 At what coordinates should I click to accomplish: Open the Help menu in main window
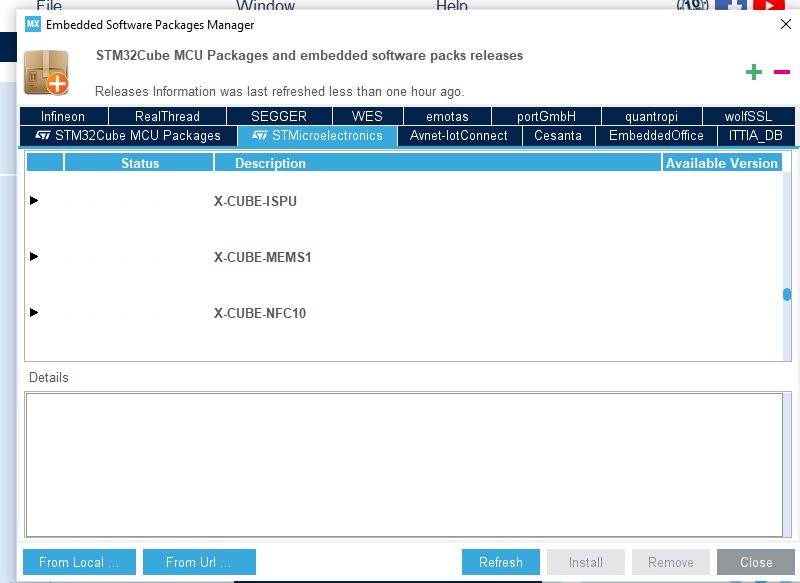pos(452,6)
